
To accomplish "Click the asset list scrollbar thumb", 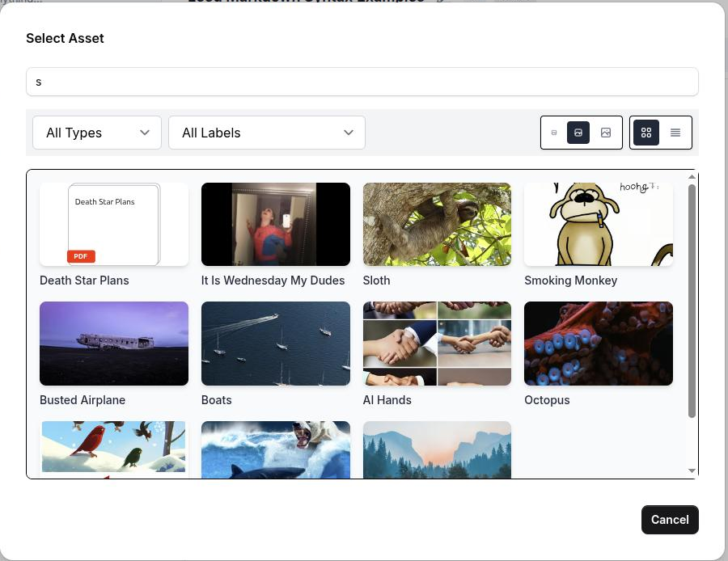I will [x=692, y=301].
